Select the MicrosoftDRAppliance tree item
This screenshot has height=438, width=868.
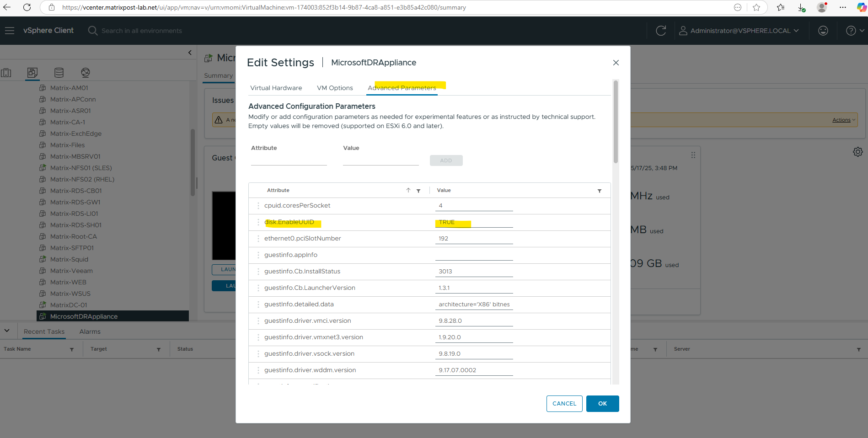pos(113,316)
